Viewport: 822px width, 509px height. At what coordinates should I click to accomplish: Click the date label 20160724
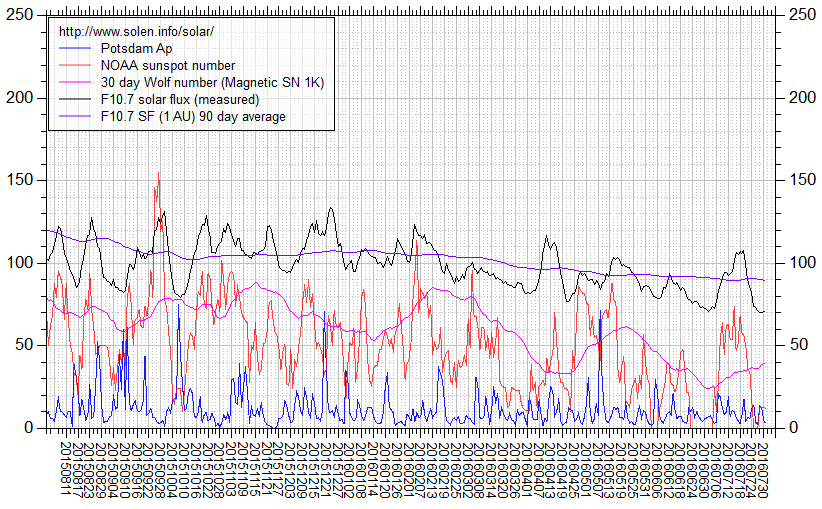pyautogui.click(x=751, y=470)
